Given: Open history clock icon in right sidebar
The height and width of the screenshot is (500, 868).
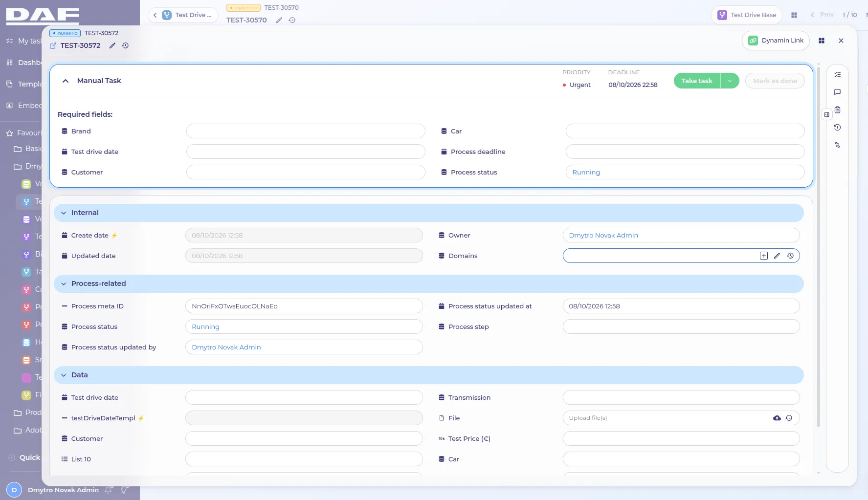Looking at the screenshot, I should tap(838, 128).
